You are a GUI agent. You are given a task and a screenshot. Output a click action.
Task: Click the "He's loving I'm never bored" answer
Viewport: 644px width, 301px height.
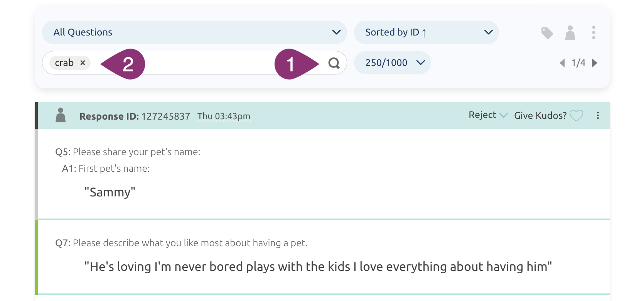[x=318, y=267]
